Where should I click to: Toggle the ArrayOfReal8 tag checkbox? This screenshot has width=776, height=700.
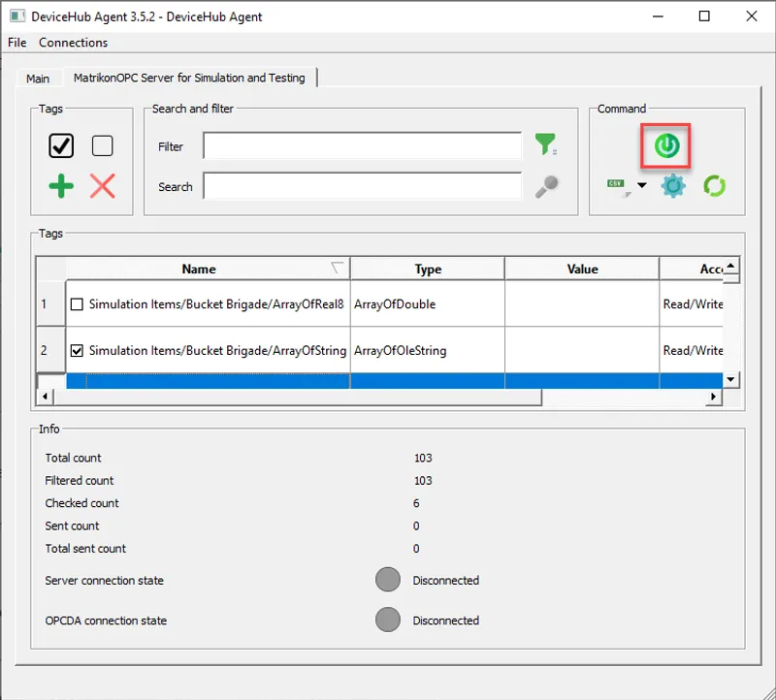77,302
